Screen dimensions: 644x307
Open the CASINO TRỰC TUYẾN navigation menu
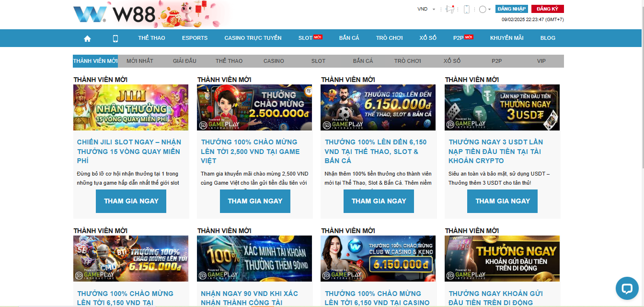[x=253, y=38]
